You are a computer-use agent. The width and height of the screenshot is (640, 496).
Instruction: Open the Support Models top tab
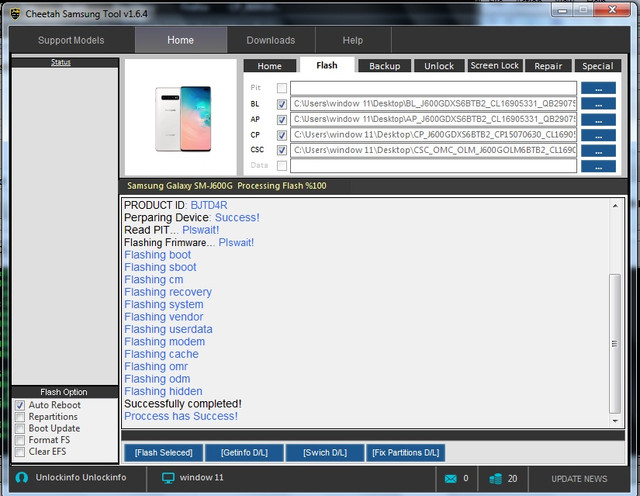pyautogui.click(x=71, y=40)
